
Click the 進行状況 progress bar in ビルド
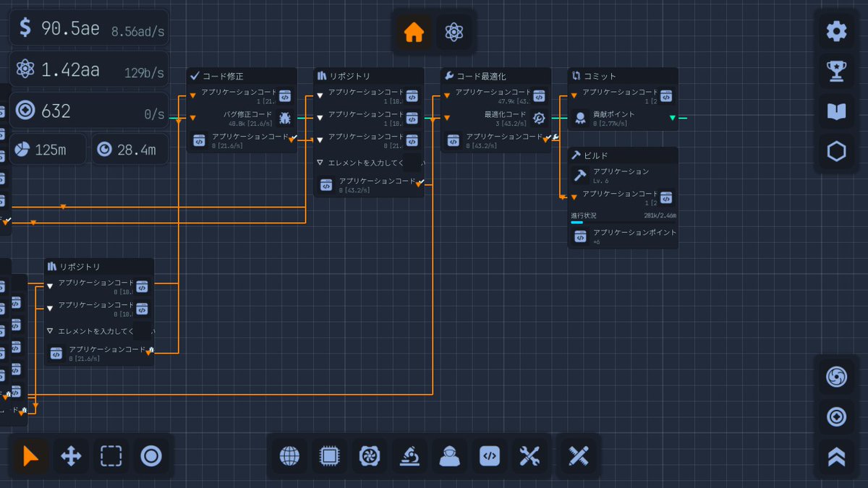tap(623, 223)
